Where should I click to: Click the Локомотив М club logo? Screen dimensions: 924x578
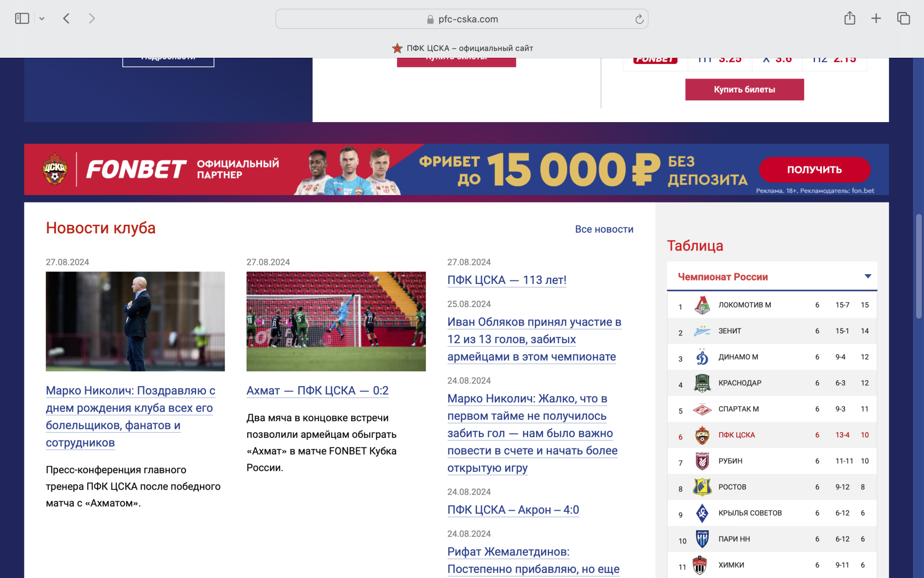[702, 305]
